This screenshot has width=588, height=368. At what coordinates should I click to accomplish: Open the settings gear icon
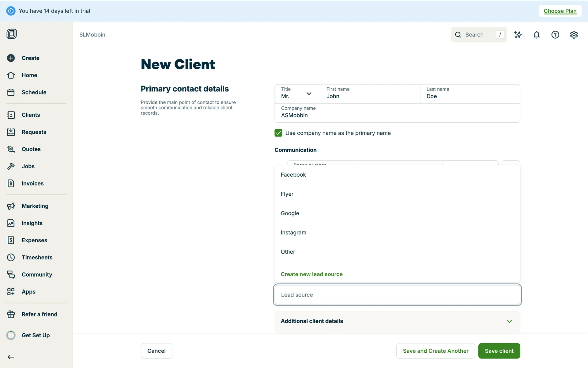574,35
